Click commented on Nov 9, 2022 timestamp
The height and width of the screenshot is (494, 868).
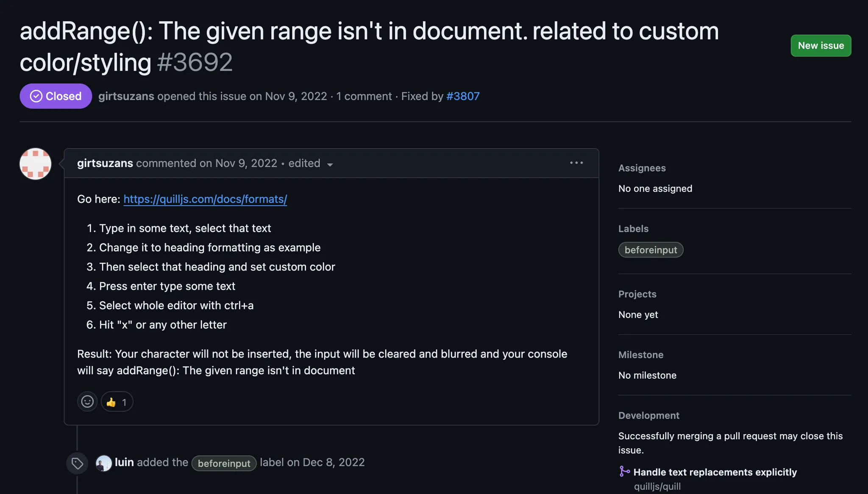coord(246,163)
